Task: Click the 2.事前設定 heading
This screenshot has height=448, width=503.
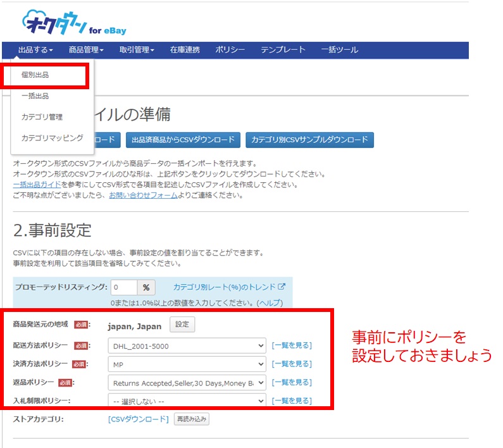Action: [x=53, y=230]
